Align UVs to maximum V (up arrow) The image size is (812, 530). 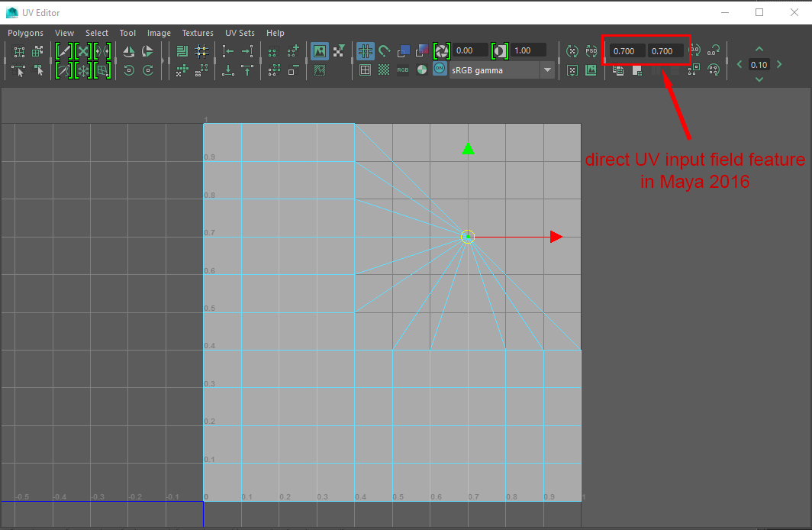pyautogui.click(x=247, y=70)
